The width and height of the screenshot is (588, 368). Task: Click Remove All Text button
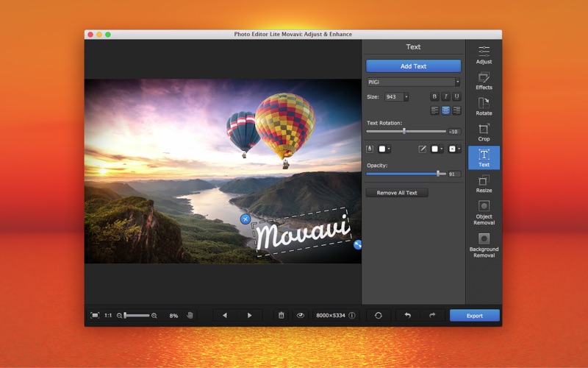pos(397,193)
